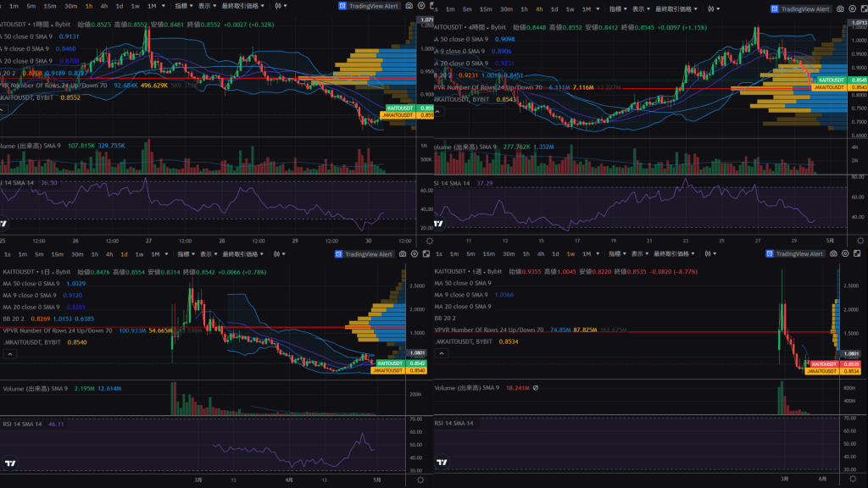This screenshot has width=868, height=488.
Task: Set the 4-hour chart to 1d timeframe
Action: pyautogui.click(x=554, y=8)
